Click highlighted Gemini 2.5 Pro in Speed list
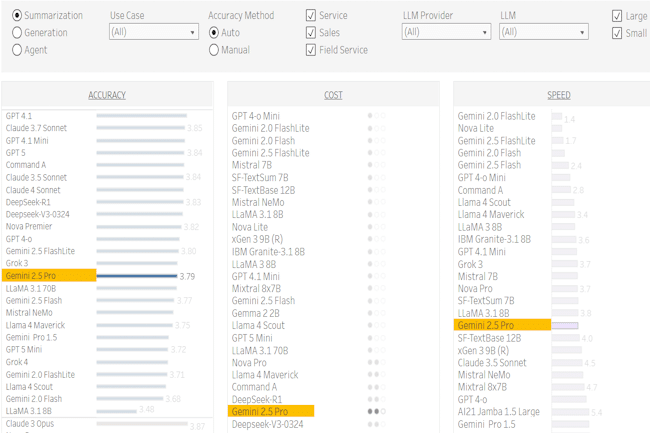The image size is (650, 433). coord(502,325)
